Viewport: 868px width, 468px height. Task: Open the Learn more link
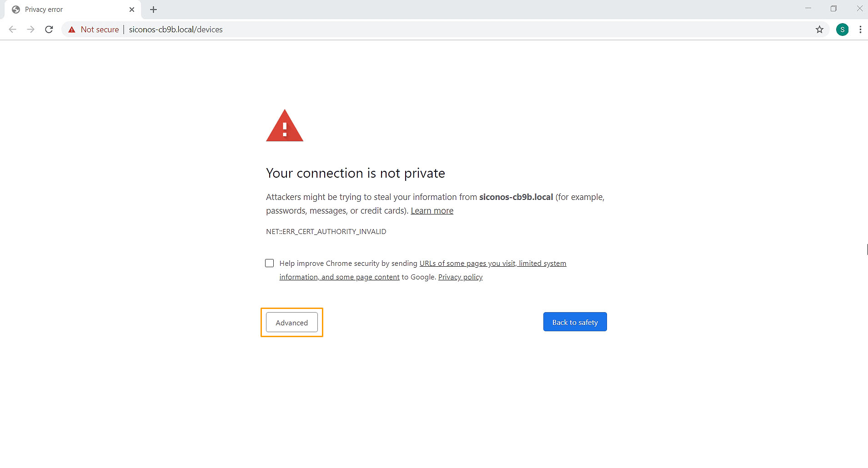(432, 211)
